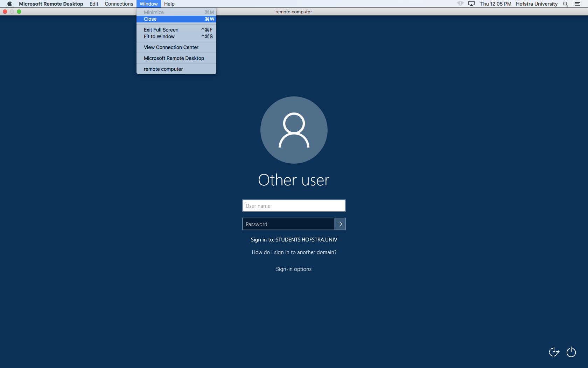Open Sign-in options

click(x=293, y=269)
